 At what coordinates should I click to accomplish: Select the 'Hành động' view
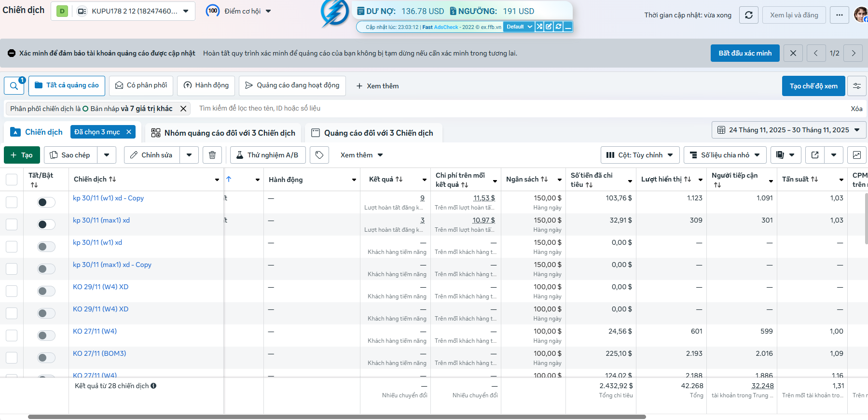[206, 85]
